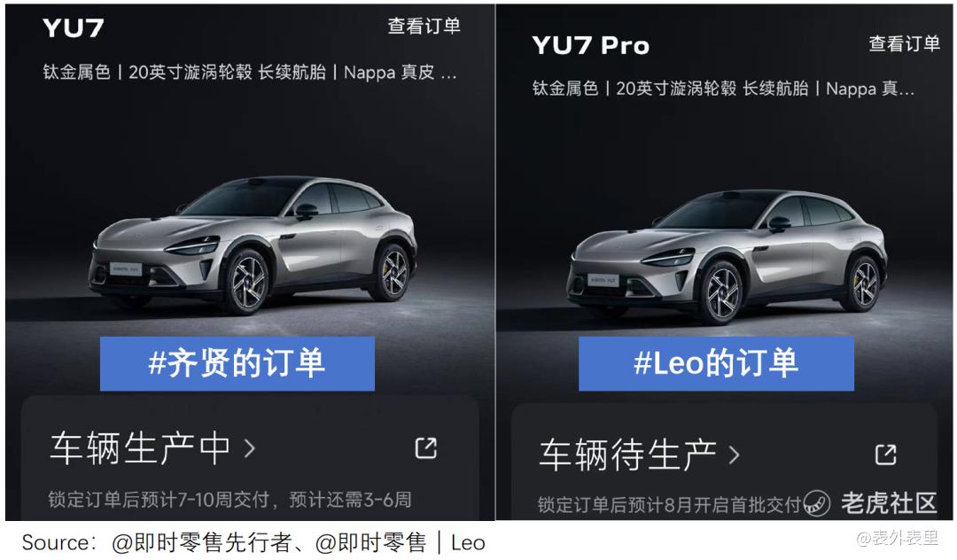Click delivery estimate text 预计7-10周交付
957x560 pixels.
point(205,500)
